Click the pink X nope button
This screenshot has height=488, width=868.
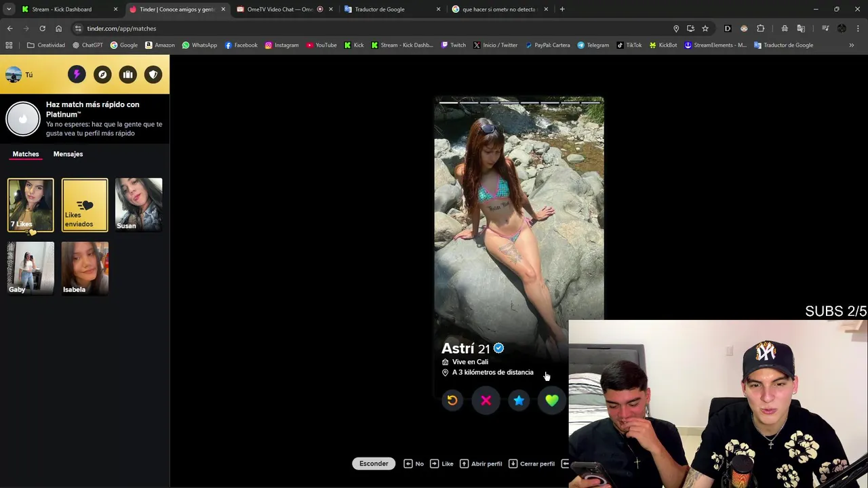(x=486, y=401)
